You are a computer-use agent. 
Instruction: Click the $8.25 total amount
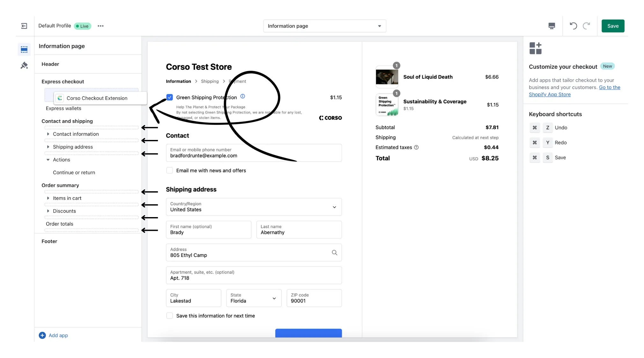tap(490, 158)
